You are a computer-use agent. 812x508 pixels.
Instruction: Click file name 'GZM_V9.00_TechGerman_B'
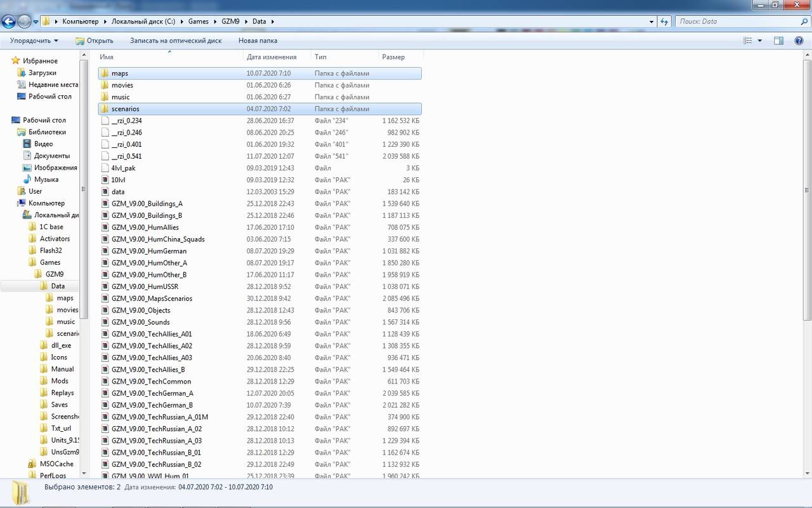click(x=152, y=405)
